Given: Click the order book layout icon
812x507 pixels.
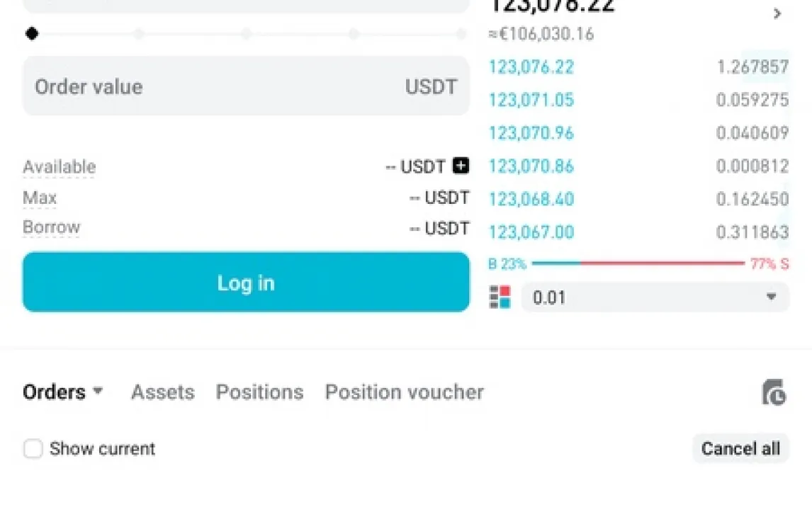Looking at the screenshot, I should click(500, 297).
